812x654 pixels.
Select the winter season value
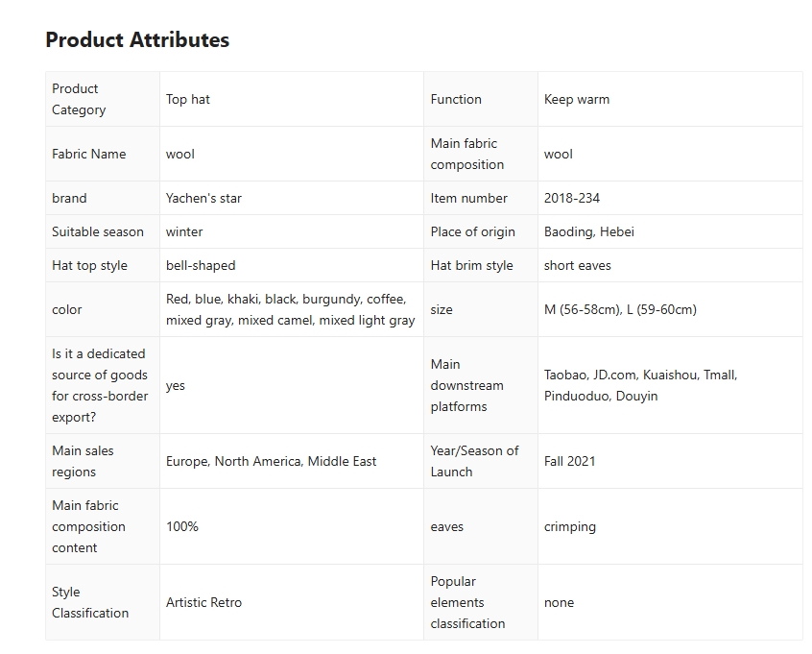pos(184,231)
